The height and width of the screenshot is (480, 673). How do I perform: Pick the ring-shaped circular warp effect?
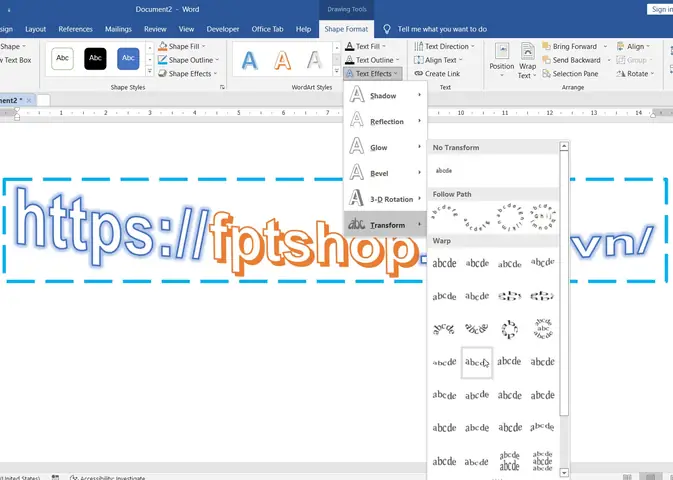(x=509, y=329)
